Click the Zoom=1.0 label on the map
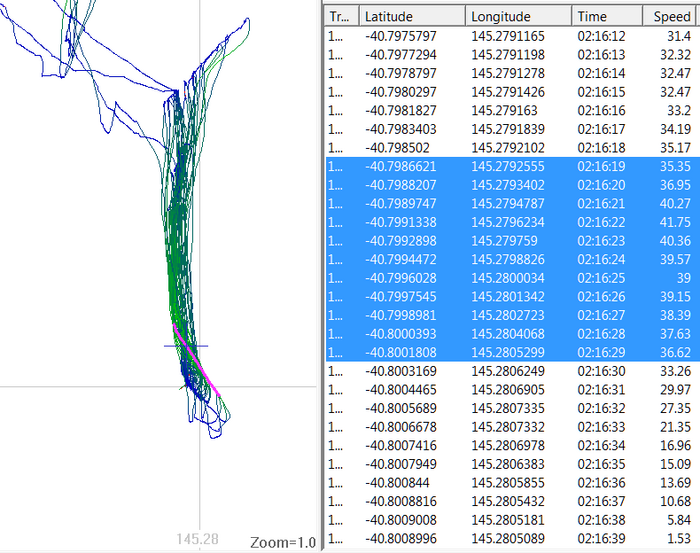Screen dimensions: 700x553 [x=281, y=542]
